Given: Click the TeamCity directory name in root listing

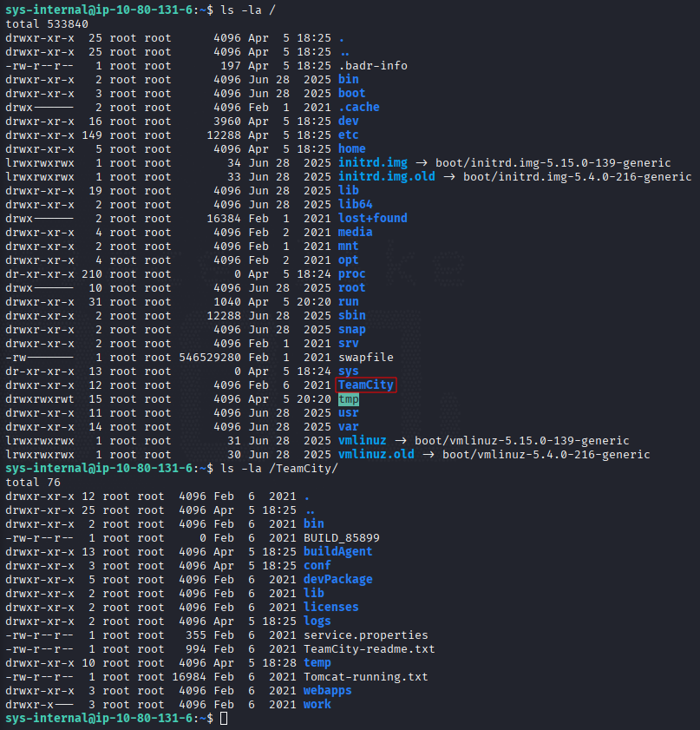Looking at the screenshot, I should pyautogui.click(x=366, y=385).
